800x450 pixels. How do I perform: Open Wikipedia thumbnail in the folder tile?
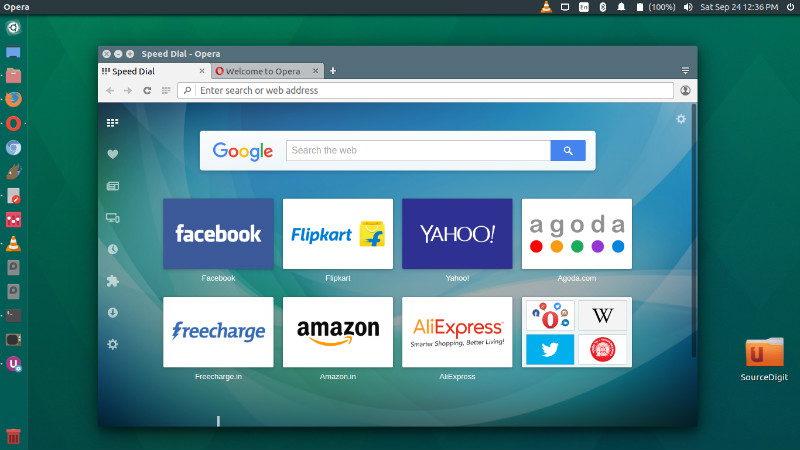click(x=603, y=315)
